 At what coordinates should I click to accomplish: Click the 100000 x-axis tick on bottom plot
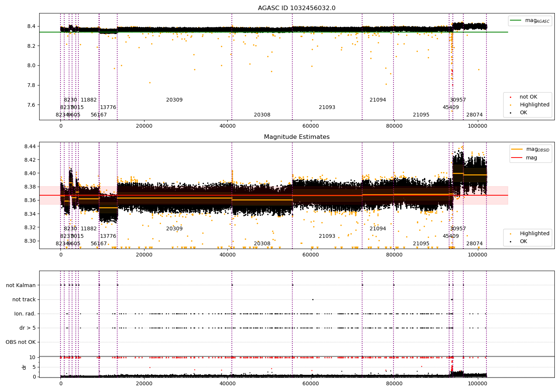[477, 383]
